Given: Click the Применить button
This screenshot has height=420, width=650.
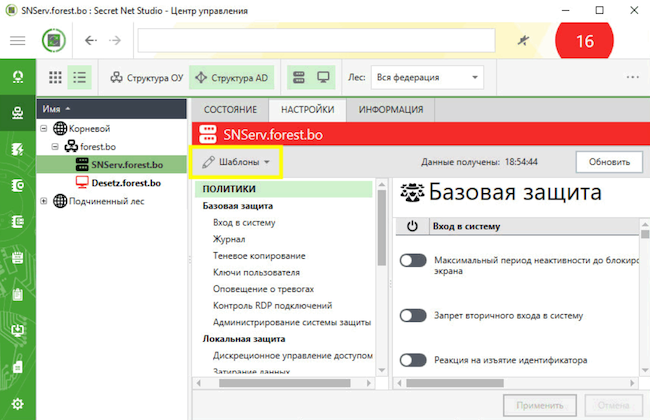Looking at the screenshot, I should coord(540,405).
